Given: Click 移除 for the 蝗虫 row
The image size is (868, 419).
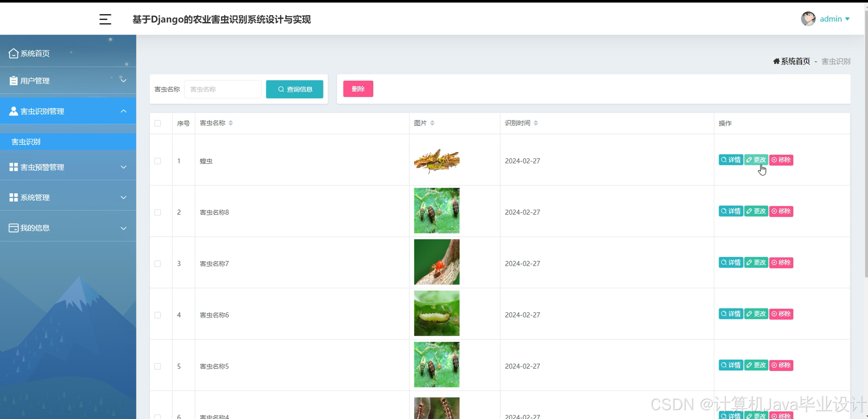Looking at the screenshot, I should [x=781, y=160].
